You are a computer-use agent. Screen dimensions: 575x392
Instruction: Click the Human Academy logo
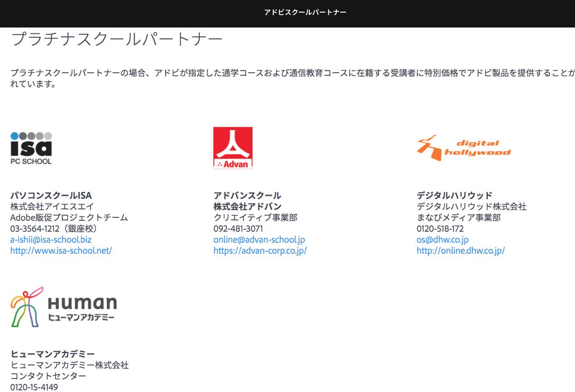(64, 306)
